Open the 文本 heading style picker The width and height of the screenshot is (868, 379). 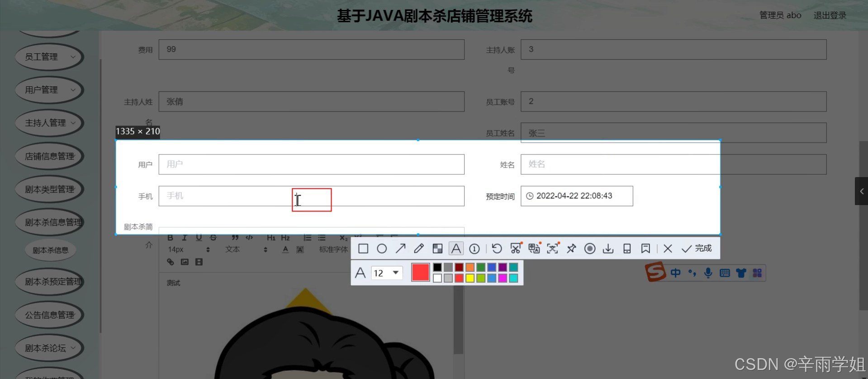pyautogui.click(x=246, y=249)
